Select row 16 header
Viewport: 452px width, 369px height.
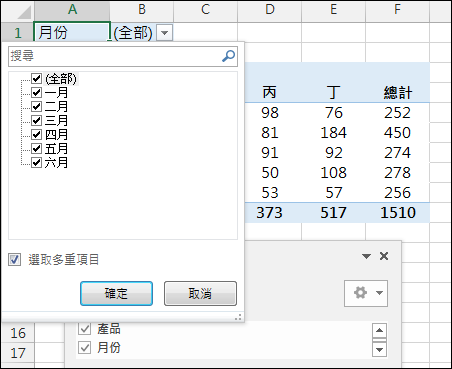[x=18, y=333]
